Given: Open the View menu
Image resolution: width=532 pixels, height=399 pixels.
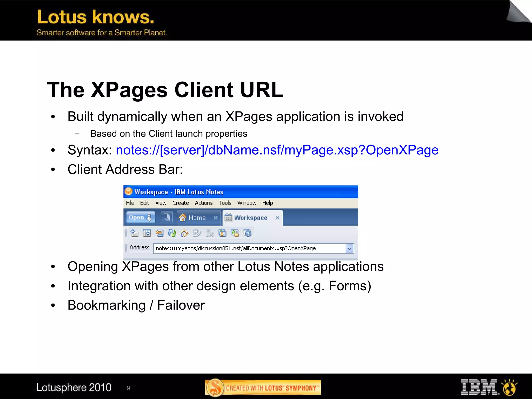Looking at the screenshot, I should coord(161,203).
